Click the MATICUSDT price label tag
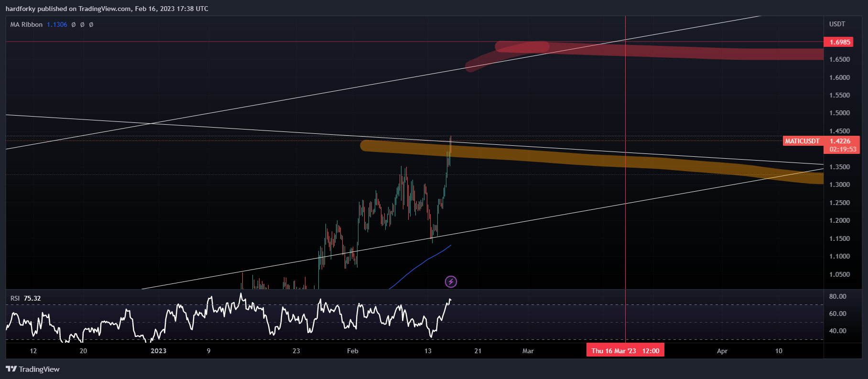Screen dimensions: 868x379 802,141
